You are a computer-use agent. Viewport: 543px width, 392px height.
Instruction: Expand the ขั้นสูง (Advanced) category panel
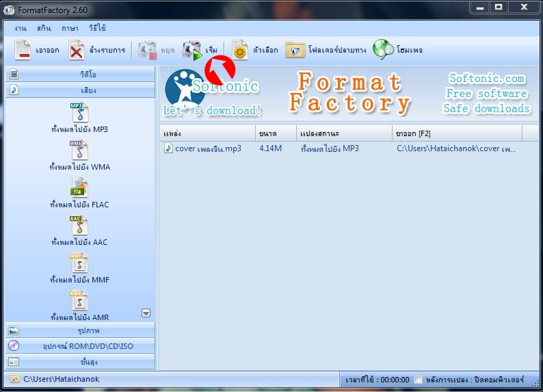[x=80, y=362]
